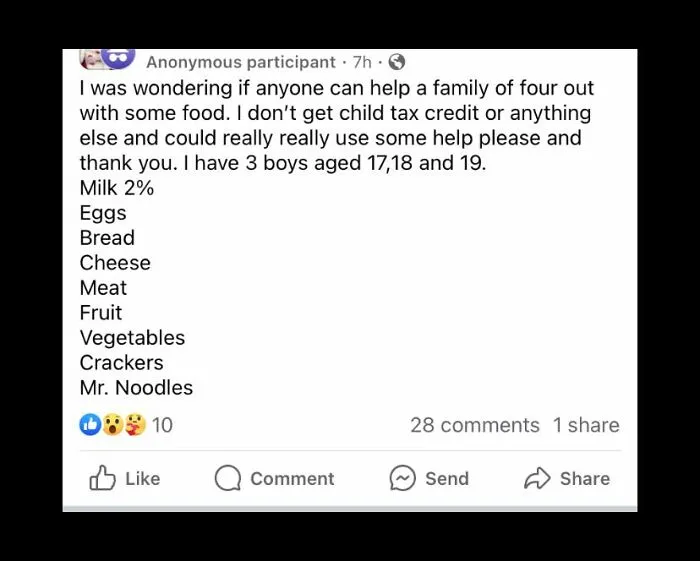The width and height of the screenshot is (700, 561).
Task: Click the Share arrow icon
Action: point(537,478)
